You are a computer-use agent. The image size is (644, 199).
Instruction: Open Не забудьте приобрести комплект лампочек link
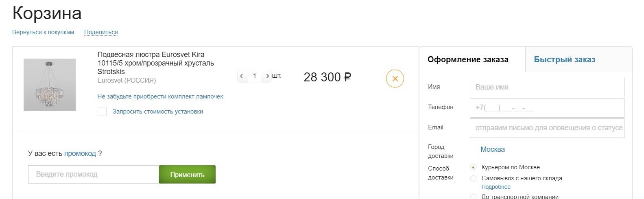click(160, 96)
